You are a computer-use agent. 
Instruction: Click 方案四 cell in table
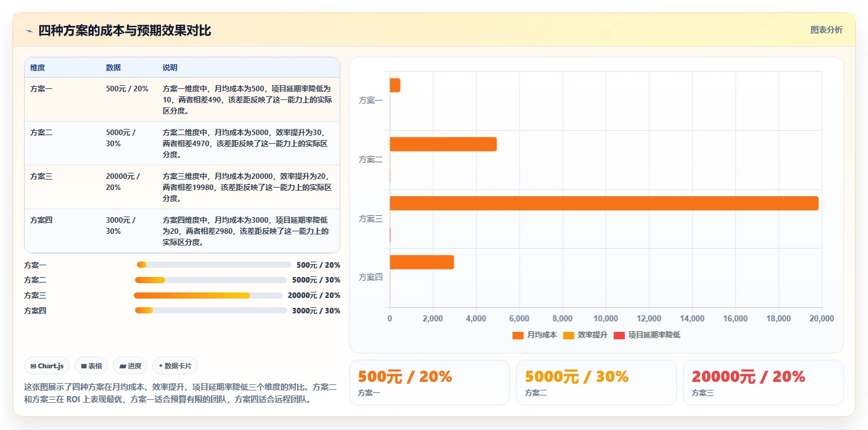point(41,220)
